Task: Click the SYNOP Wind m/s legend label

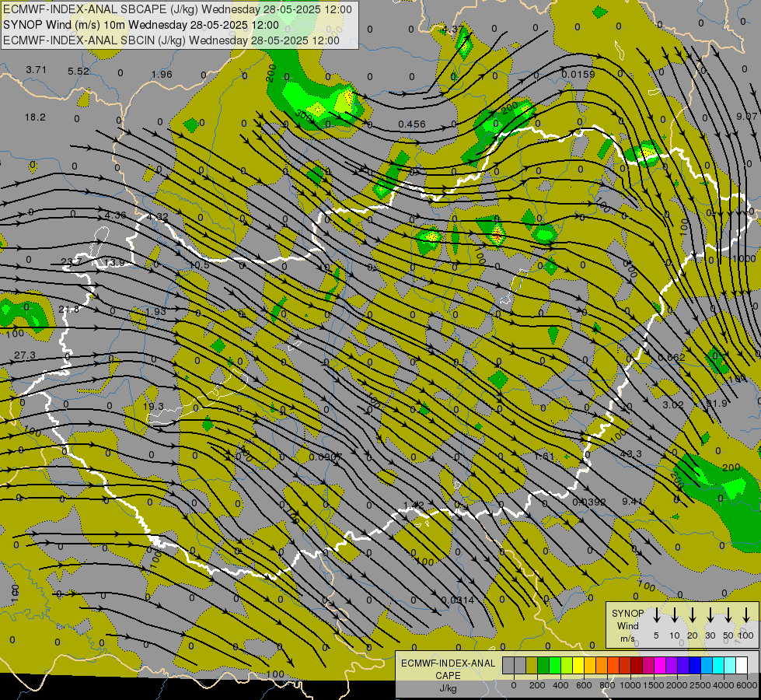Action: (627, 625)
